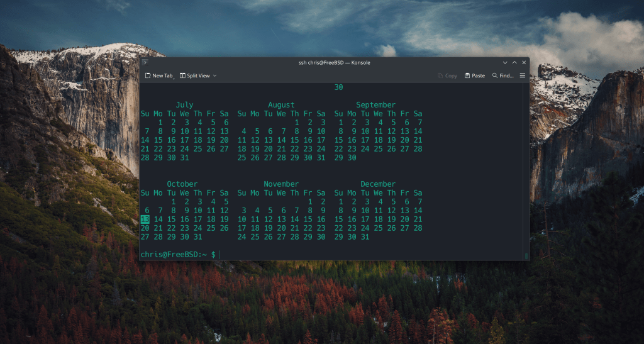The width and height of the screenshot is (644, 344).
Task: Paste clipboard using the Paste button
Action: (x=475, y=75)
